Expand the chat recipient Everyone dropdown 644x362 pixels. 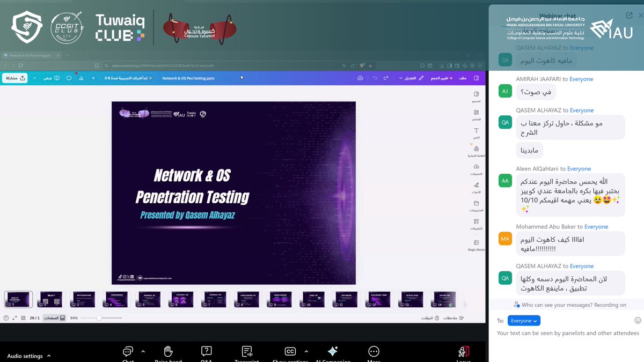click(x=524, y=321)
